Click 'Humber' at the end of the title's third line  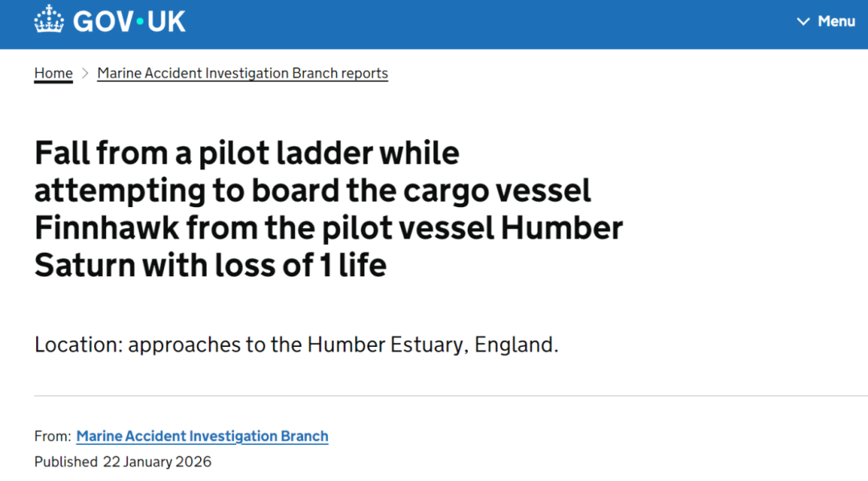pos(562,228)
